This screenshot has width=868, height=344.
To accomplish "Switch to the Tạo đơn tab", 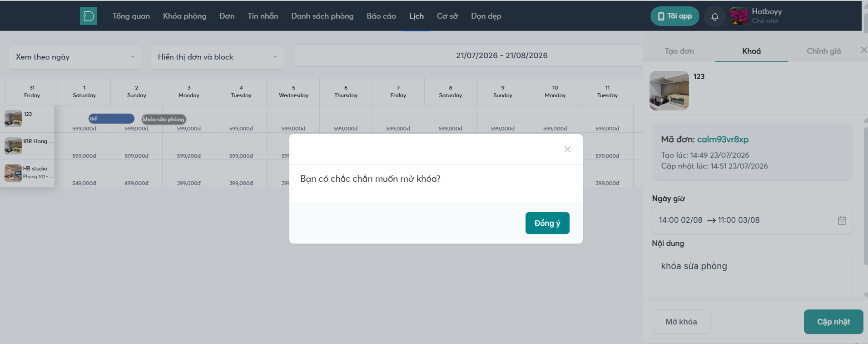I will tap(679, 51).
